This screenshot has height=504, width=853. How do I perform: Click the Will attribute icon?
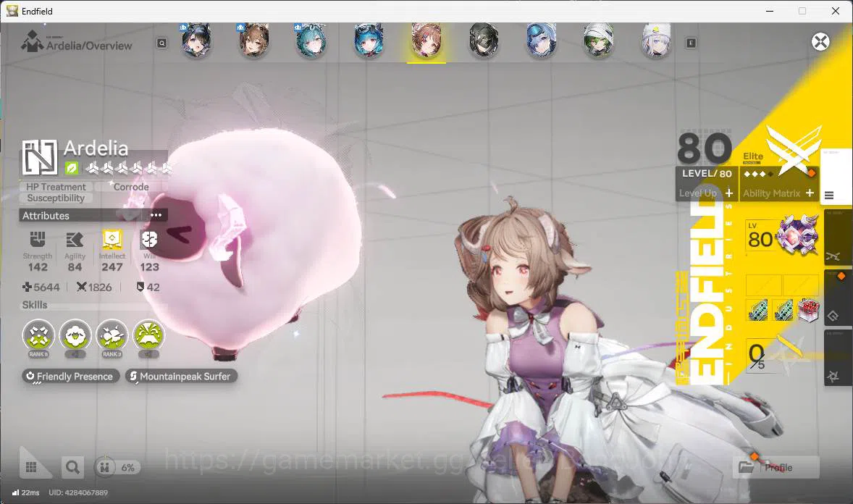(149, 240)
